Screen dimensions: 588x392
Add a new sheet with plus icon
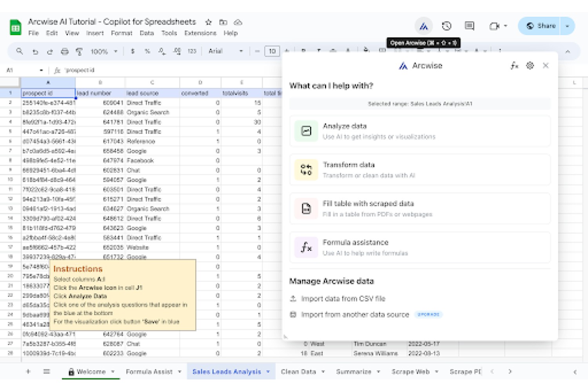pyautogui.click(x=28, y=371)
